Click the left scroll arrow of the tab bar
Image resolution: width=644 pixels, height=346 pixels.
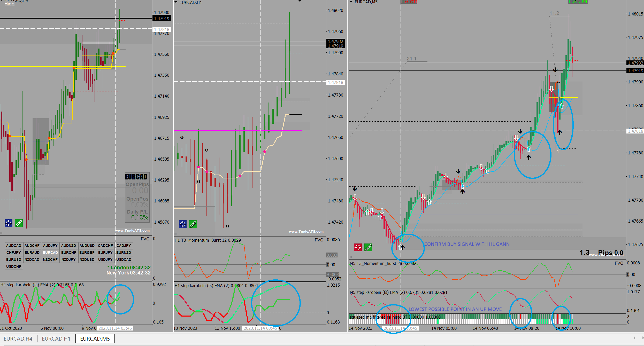634,338
